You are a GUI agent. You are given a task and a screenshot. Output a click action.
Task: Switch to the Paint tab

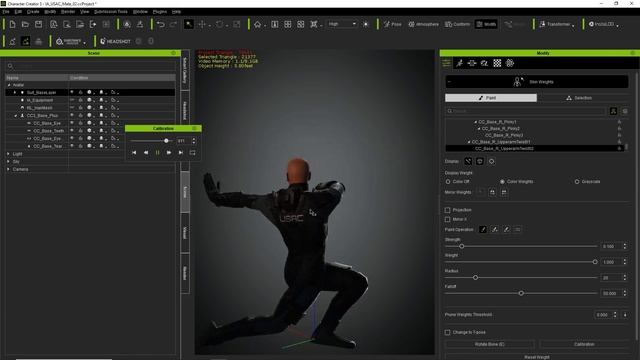click(x=491, y=98)
